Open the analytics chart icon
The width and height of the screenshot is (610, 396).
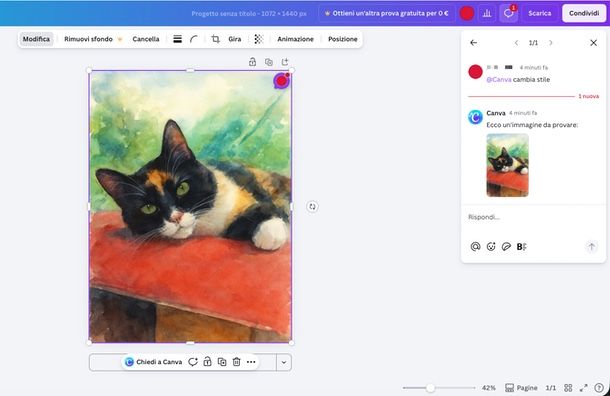pyautogui.click(x=487, y=13)
